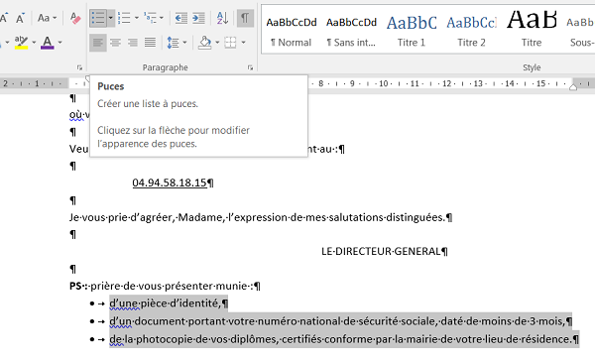
Task: Click the clear formatting eraser icon
Action: click(x=75, y=18)
